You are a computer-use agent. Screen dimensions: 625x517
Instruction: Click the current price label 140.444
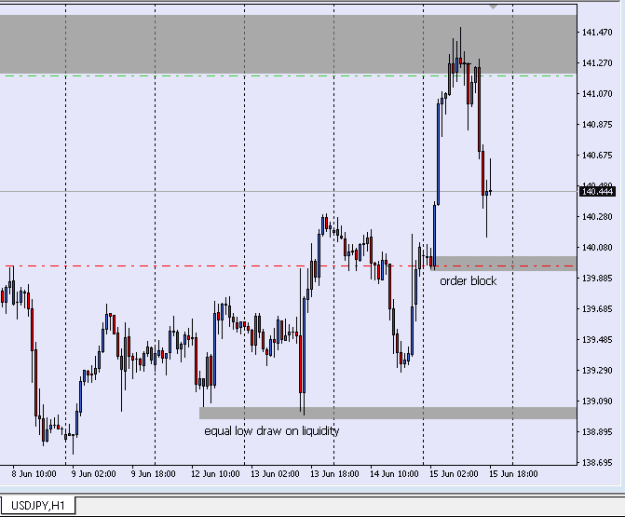(x=597, y=192)
